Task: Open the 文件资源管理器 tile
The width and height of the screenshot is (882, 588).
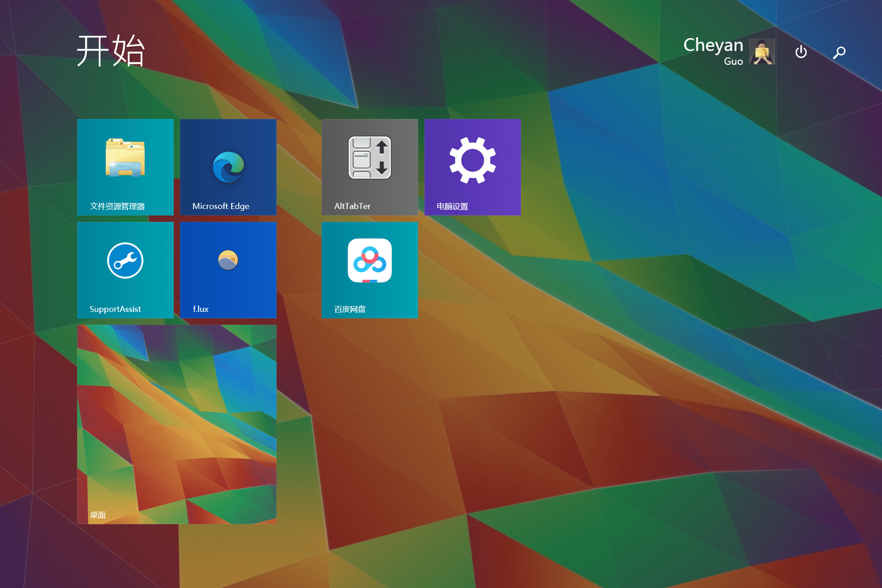Action: click(x=125, y=167)
